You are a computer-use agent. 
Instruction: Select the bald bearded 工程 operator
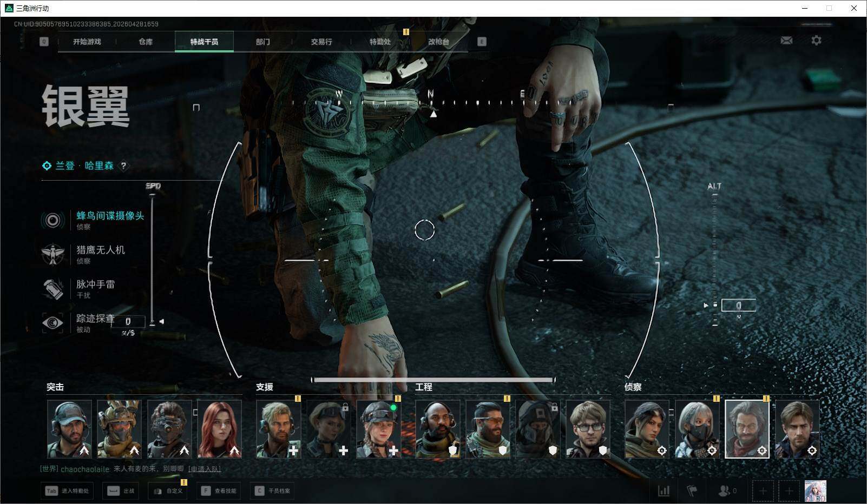(437, 429)
